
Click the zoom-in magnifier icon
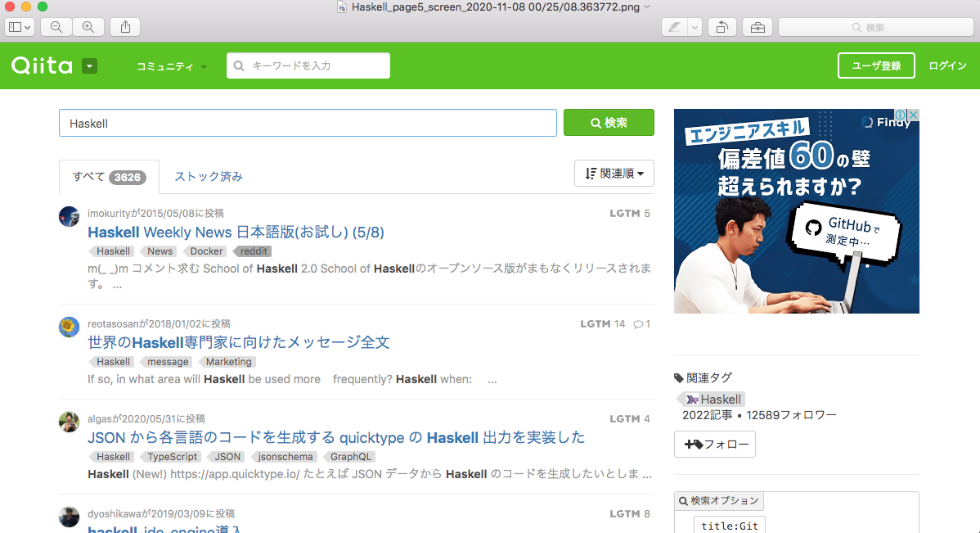[88, 27]
